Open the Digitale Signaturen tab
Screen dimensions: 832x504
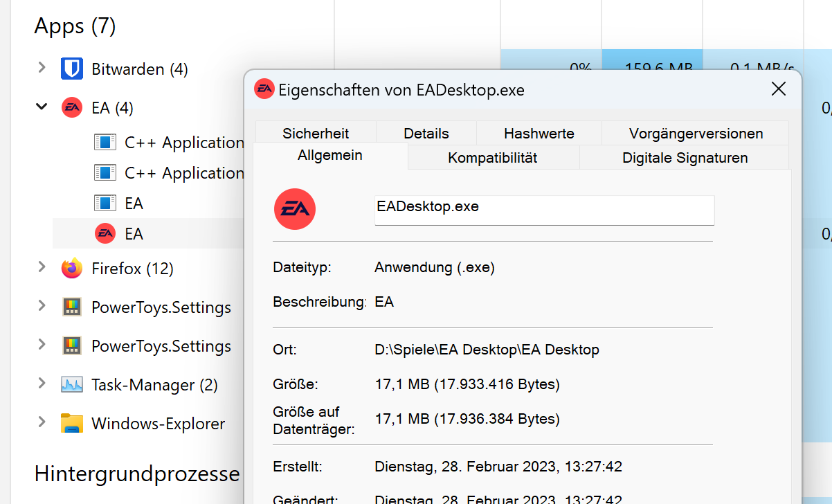685,157
